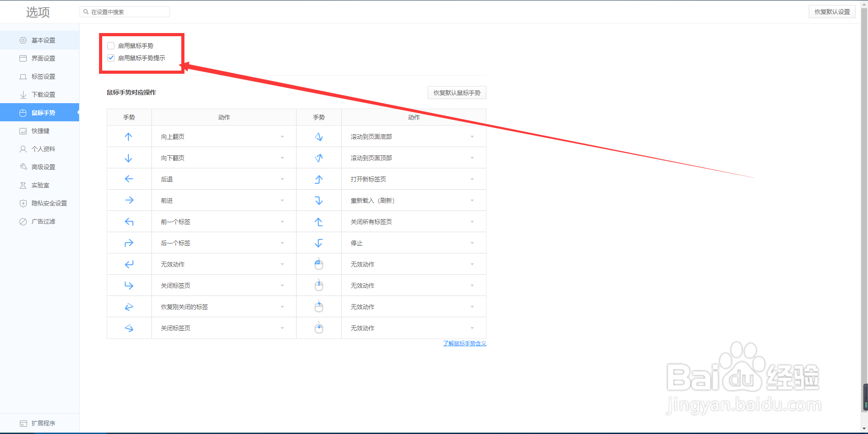
Task: Open the 停止 action dropdown
Action: click(414, 243)
